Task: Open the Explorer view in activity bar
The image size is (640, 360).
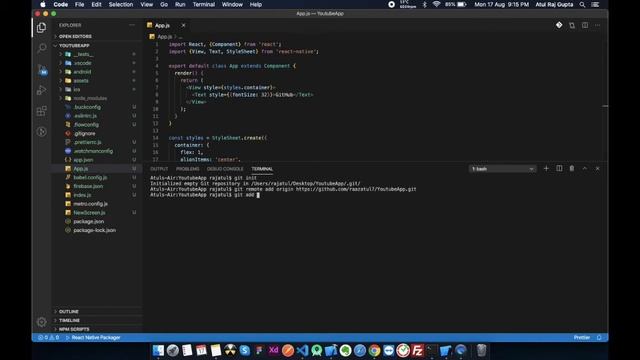Action: click(41, 28)
